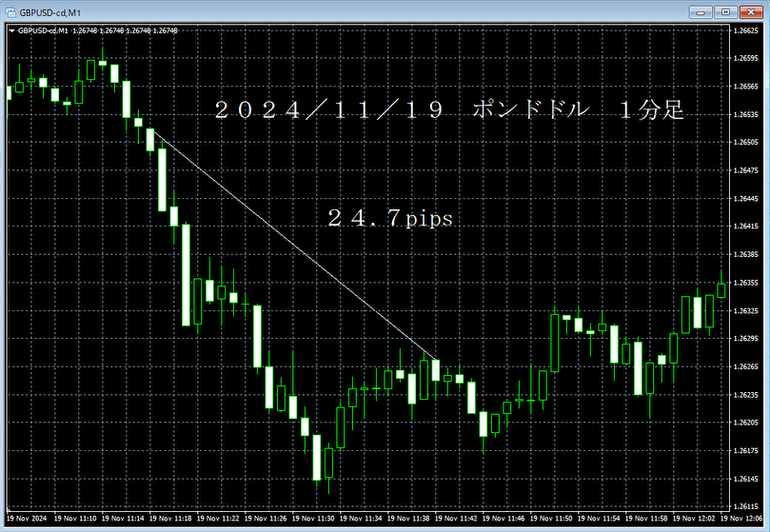Click the 1.26505 price label
Screen dimensions: 770x532
pyautogui.click(x=745, y=143)
